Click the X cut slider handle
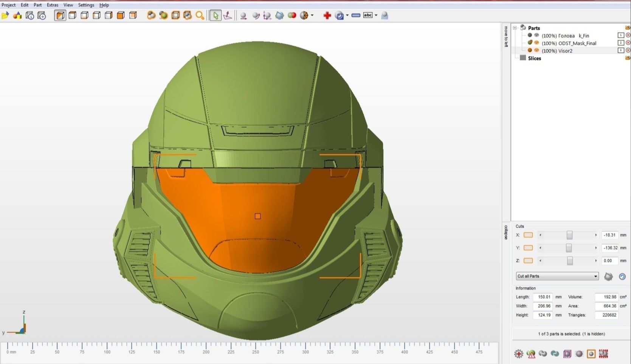The width and height of the screenshot is (631, 364). click(x=569, y=235)
